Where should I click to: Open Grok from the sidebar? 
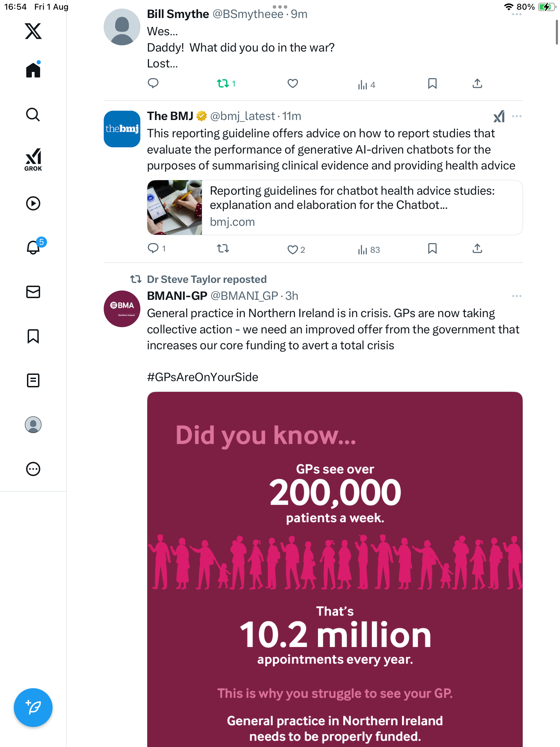[x=33, y=159]
